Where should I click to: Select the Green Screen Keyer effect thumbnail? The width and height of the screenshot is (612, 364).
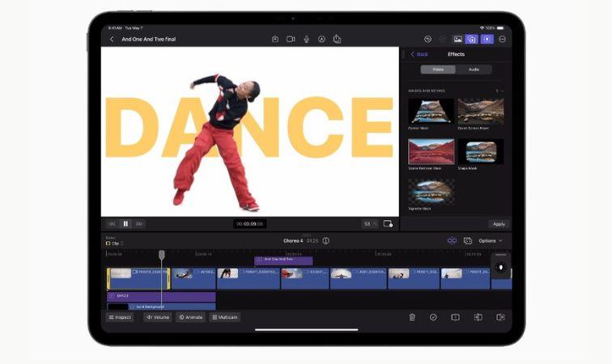point(481,112)
